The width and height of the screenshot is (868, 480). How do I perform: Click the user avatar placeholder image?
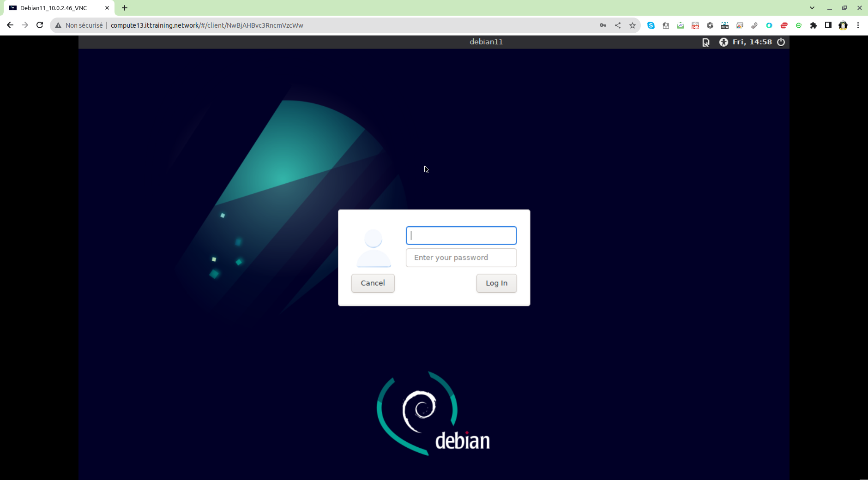point(374,248)
